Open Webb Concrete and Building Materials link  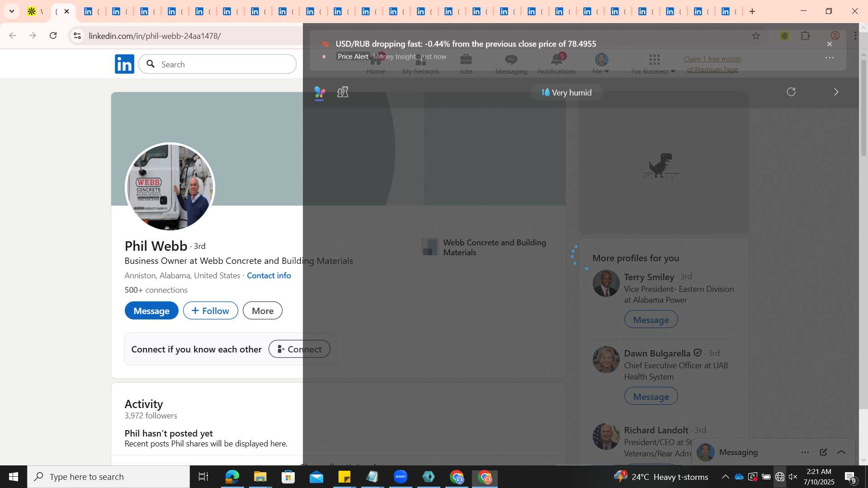pos(485,248)
